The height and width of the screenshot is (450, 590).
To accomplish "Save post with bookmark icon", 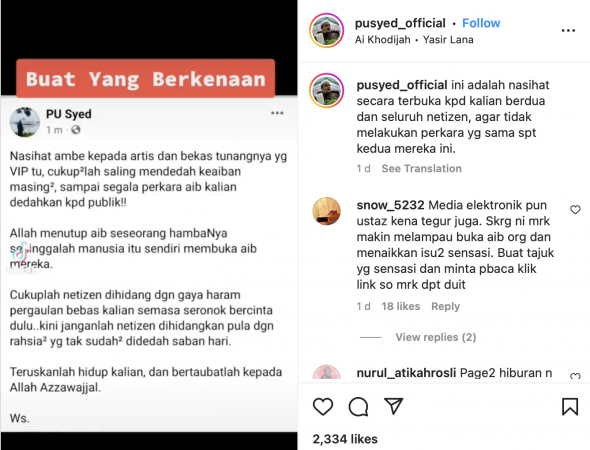I will (x=570, y=407).
